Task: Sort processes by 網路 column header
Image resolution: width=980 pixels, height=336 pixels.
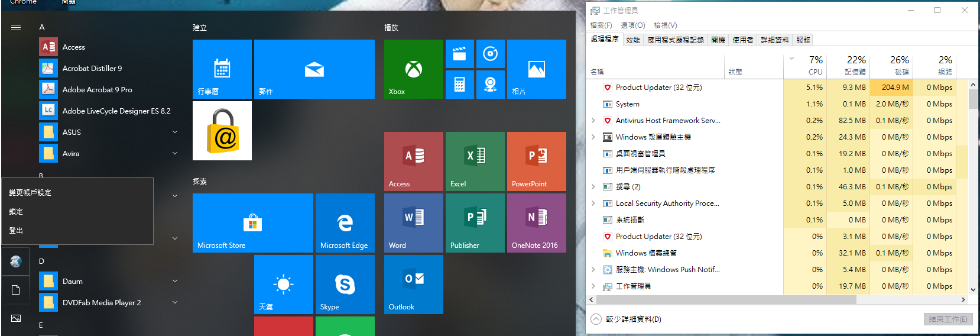Action: pyautogui.click(x=934, y=66)
